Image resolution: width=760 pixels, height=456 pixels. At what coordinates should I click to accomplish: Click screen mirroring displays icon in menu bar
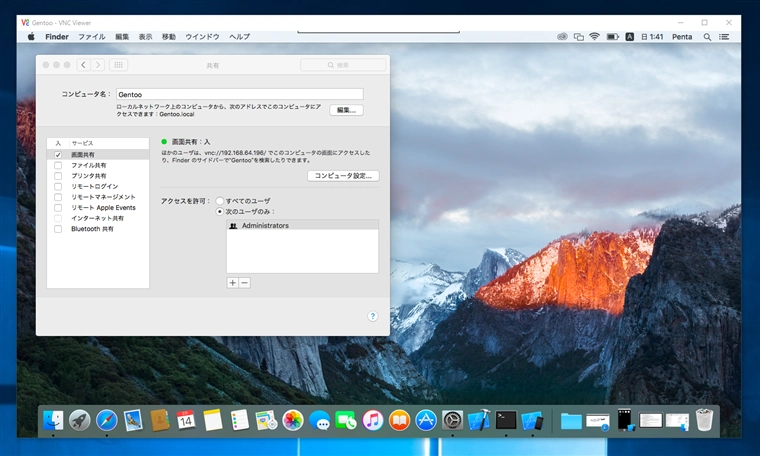pyautogui.click(x=579, y=36)
